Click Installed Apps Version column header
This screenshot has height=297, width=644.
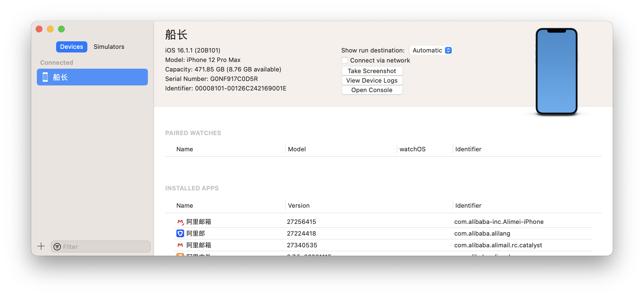[299, 205]
